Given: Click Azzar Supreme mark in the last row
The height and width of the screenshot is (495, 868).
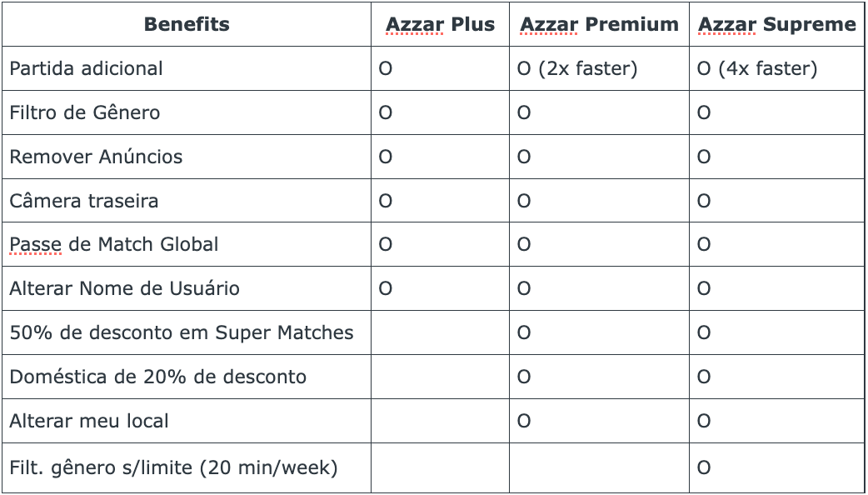Looking at the screenshot, I should [704, 468].
